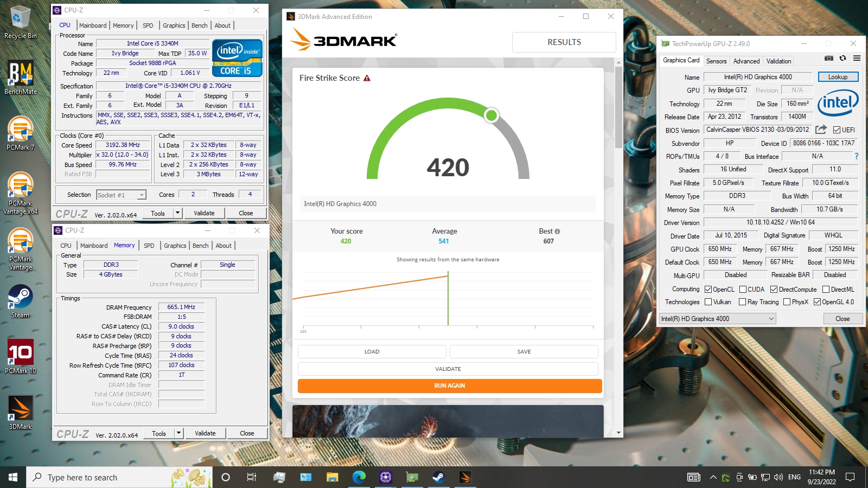Click the RUN AGAIN button
Viewport: 868px width, 488px height.
coord(450,386)
